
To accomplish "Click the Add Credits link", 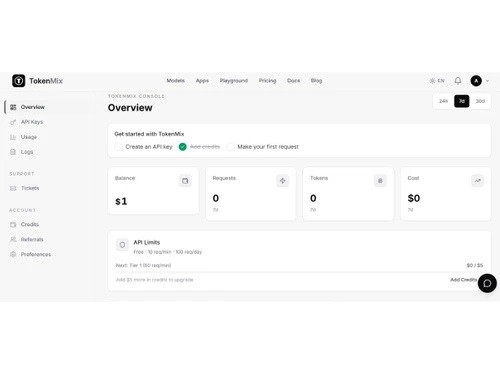I will pyautogui.click(x=463, y=280).
